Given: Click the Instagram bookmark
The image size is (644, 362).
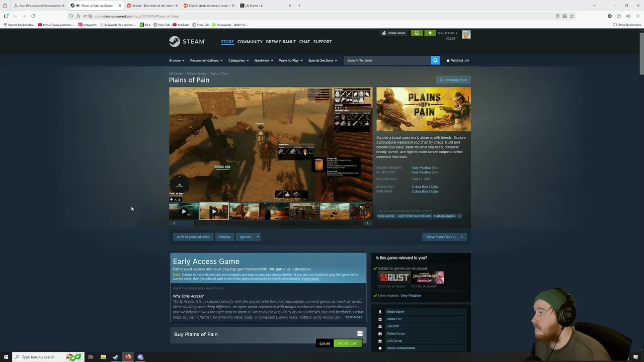Looking at the screenshot, I should coord(87,25).
